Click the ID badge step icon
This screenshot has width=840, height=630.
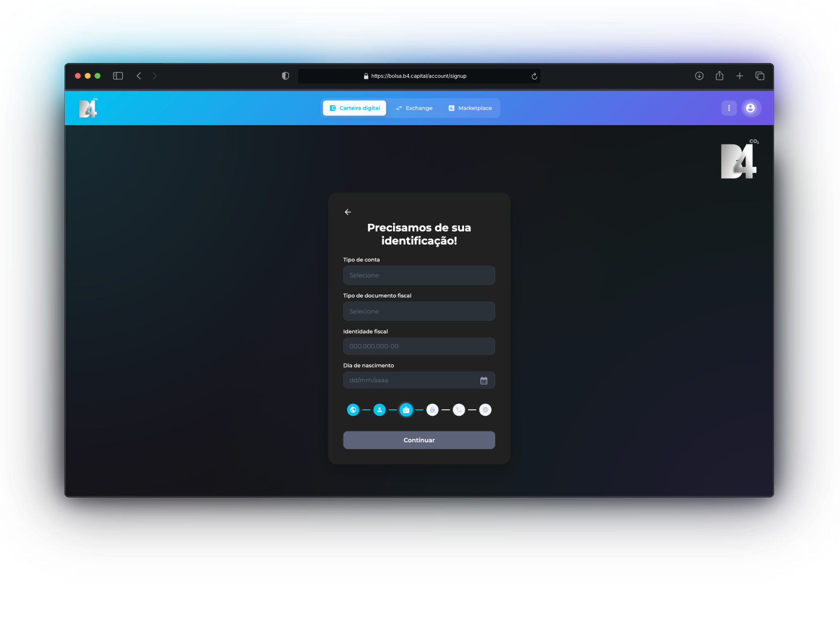click(x=406, y=410)
